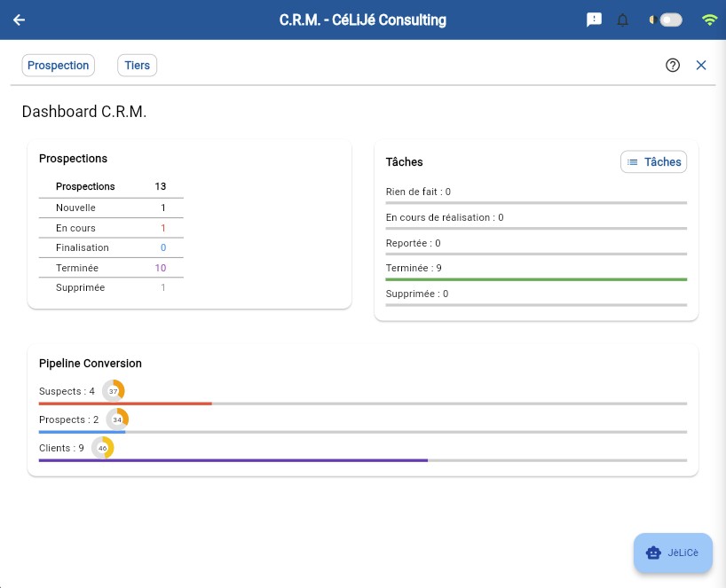Viewport: 726px width, 588px height.
Task: Open the feedback message icon
Action: point(595,20)
